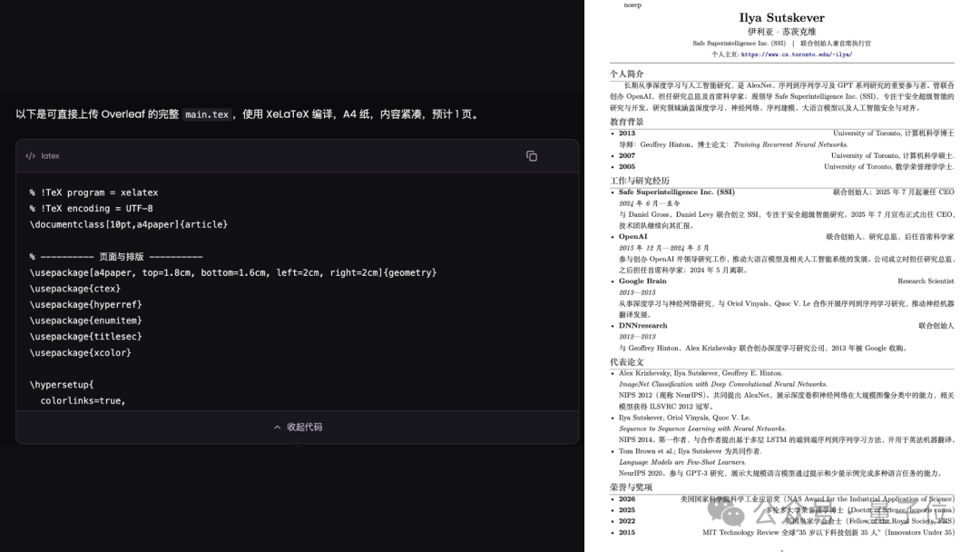Click the 2026 award entry year
This screenshot has height=552, width=980.
[627, 498]
